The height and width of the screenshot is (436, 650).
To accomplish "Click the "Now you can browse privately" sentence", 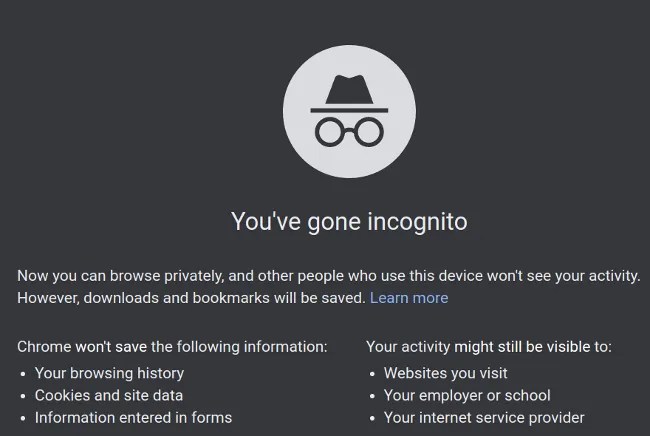I will 150,273.
